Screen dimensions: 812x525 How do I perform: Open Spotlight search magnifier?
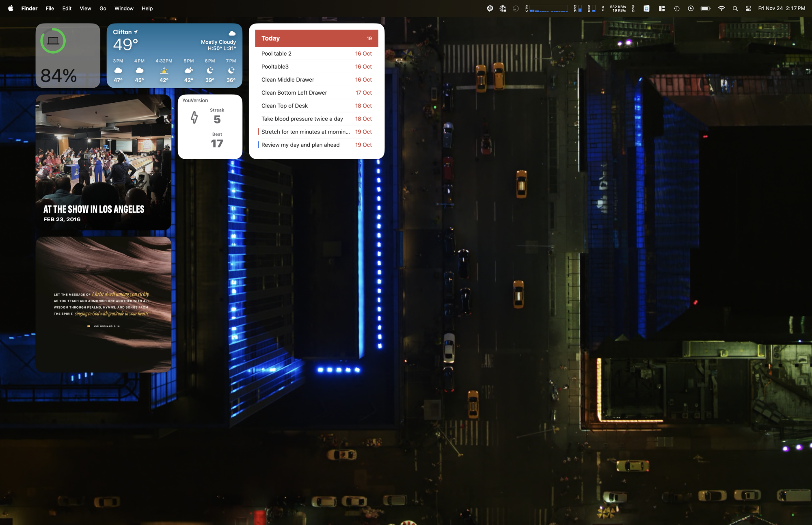[735, 8]
